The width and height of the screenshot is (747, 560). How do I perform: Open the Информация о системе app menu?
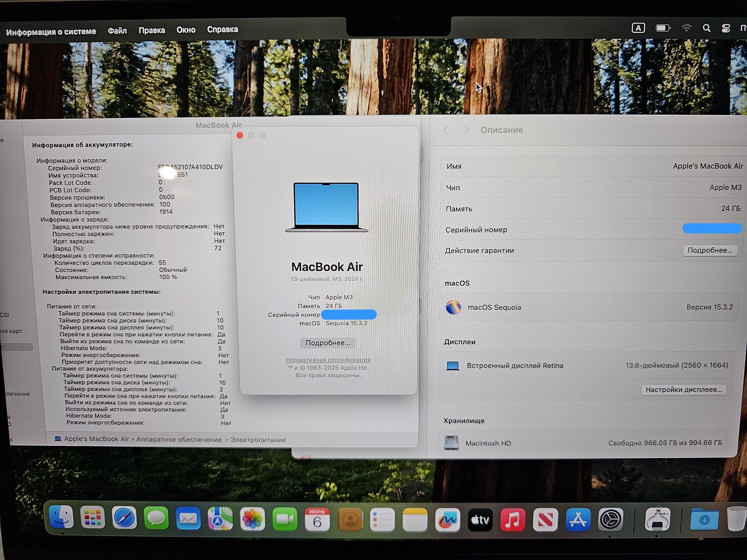[51, 32]
